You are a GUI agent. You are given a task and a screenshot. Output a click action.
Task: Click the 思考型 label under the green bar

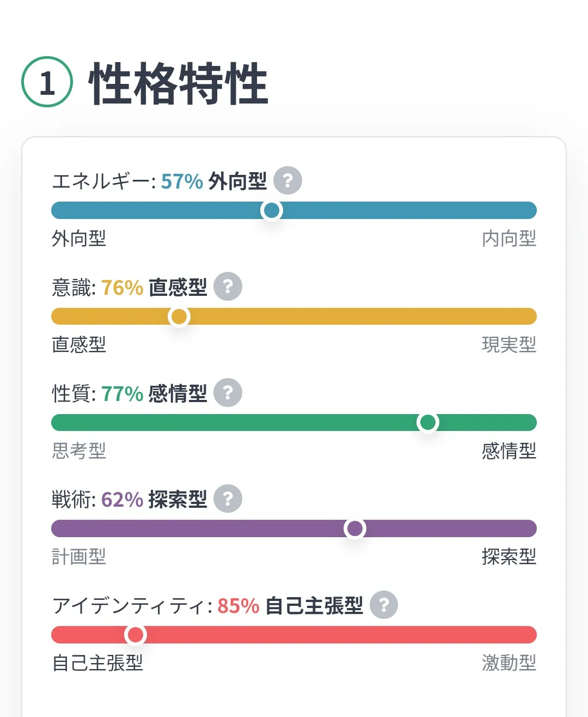(79, 451)
